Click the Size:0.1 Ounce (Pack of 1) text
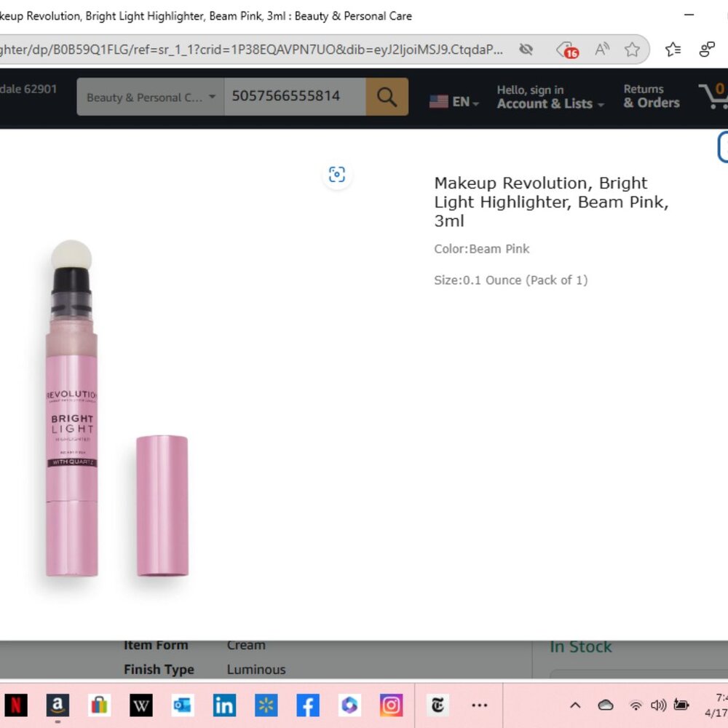Image resolution: width=728 pixels, height=728 pixels. click(x=511, y=280)
